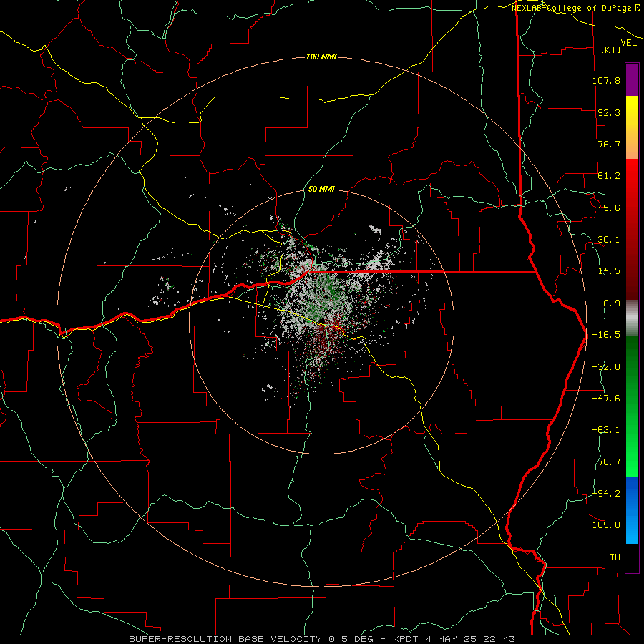Click the SUPER-RESOLUTION BASE VELOCITY caption text
Image resolution: width=644 pixels, height=644 pixels.
tap(225, 639)
